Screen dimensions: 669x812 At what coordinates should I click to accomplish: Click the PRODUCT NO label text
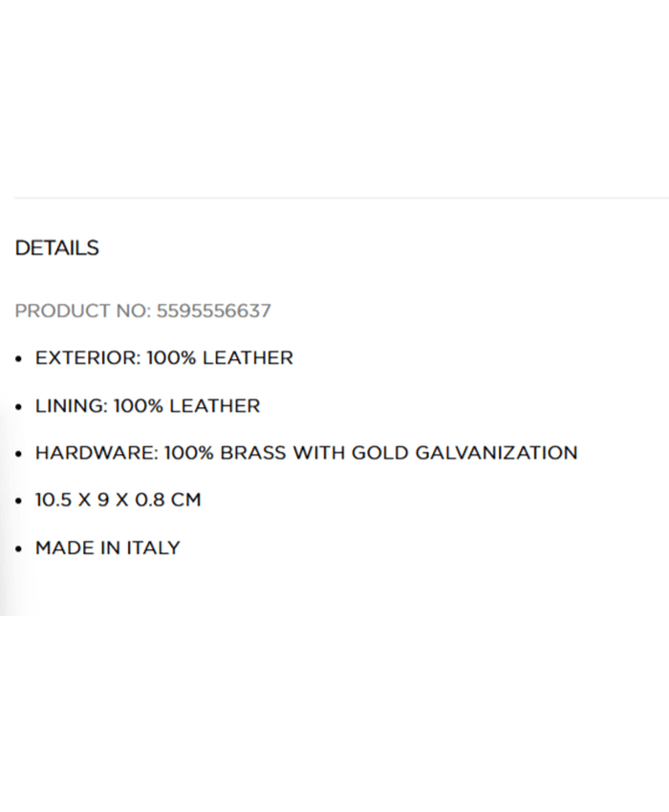pos(82,310)
